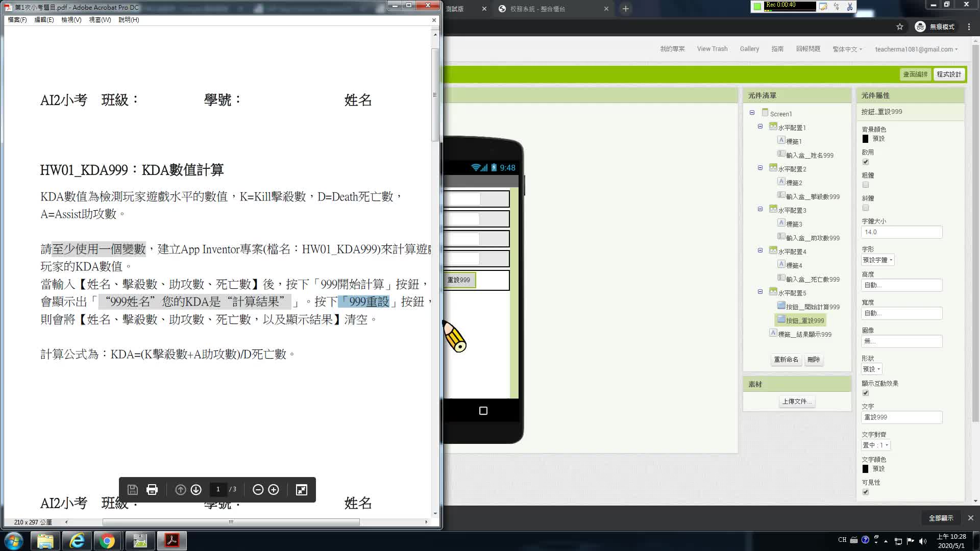The width and height of the screenshot is (980, 551).
Task: Collapse the 水平配置3 tree node
Action: (x=760, y=209)
